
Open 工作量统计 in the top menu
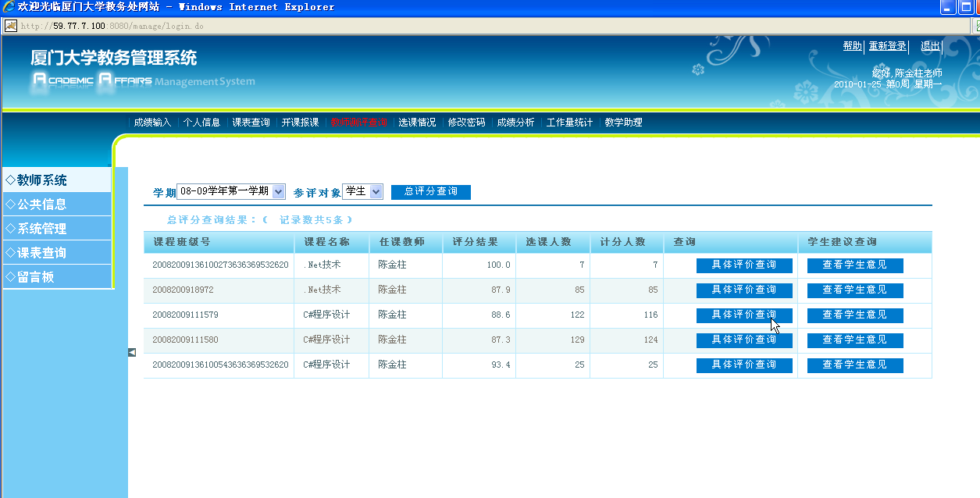tap(569, 123)
